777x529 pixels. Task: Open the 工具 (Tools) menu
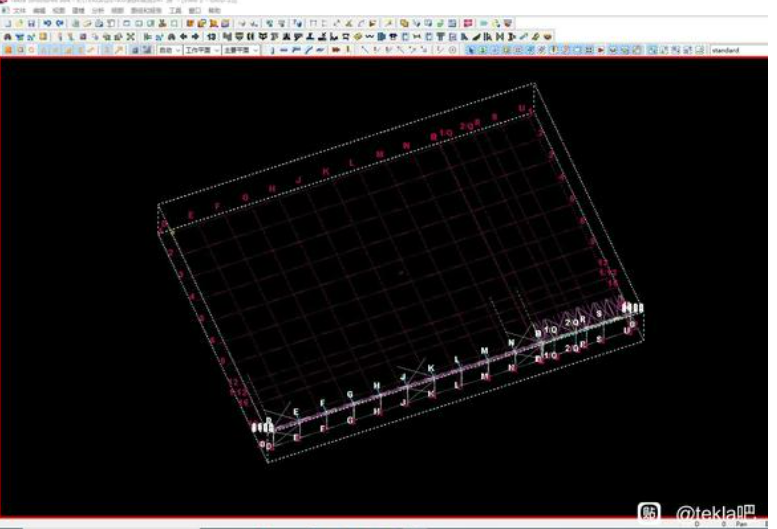(x=175, y=10)
